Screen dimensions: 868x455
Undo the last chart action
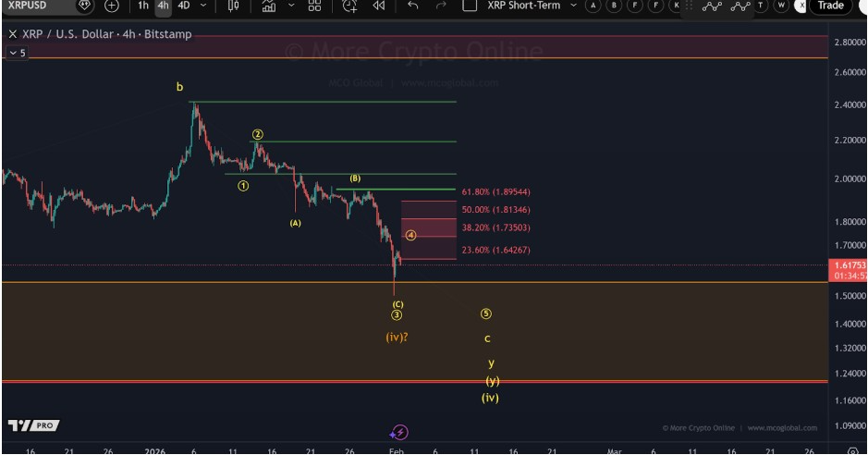pyautogui.click(x=413, y=6)
